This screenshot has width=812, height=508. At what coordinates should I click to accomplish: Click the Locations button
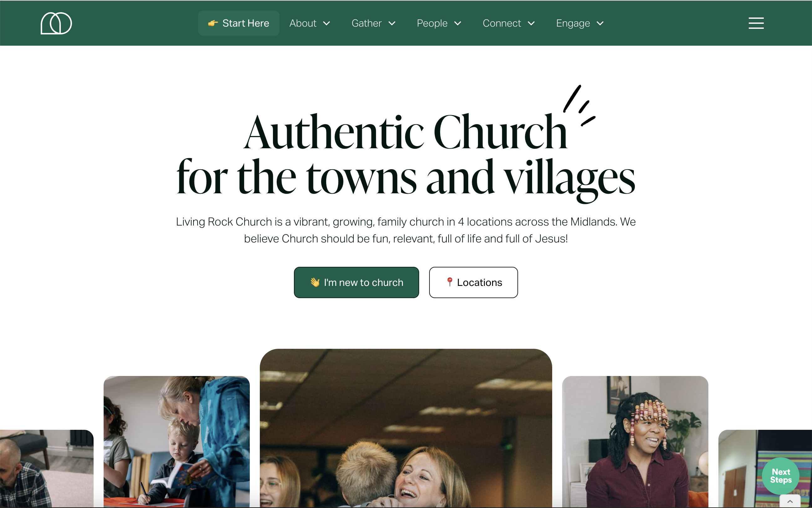[x=473, y=282]
